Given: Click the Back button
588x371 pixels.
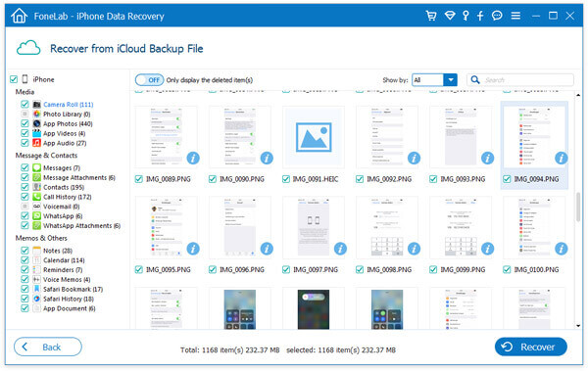Looking at the screenshot, I should click(x=48, y=347).
